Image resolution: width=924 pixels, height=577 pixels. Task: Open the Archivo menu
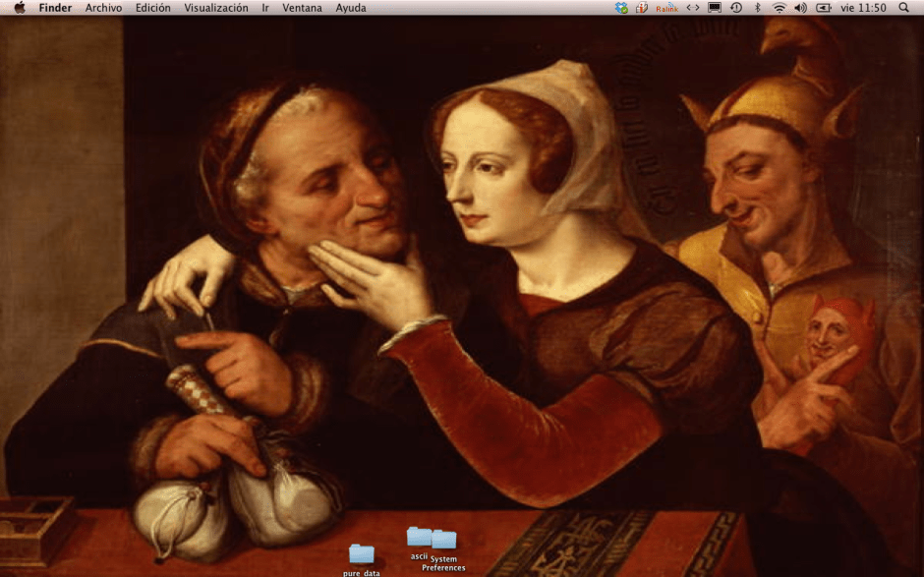pos(104,8)
